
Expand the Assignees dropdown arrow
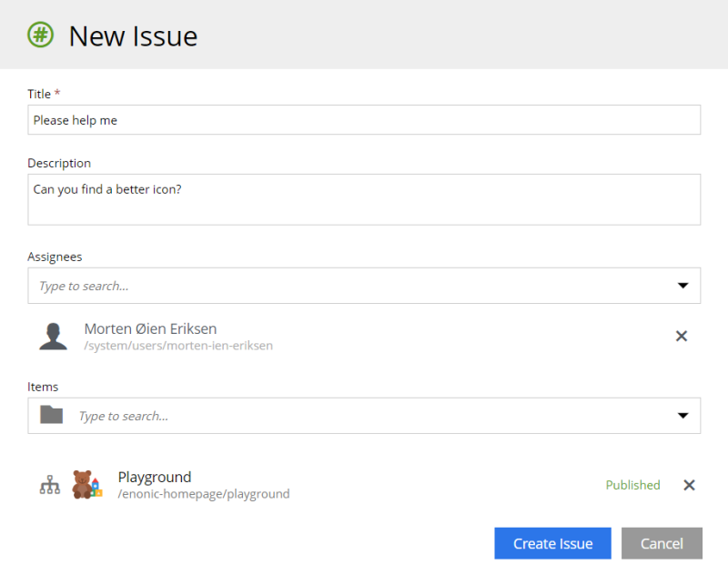(x=682, y=286)
